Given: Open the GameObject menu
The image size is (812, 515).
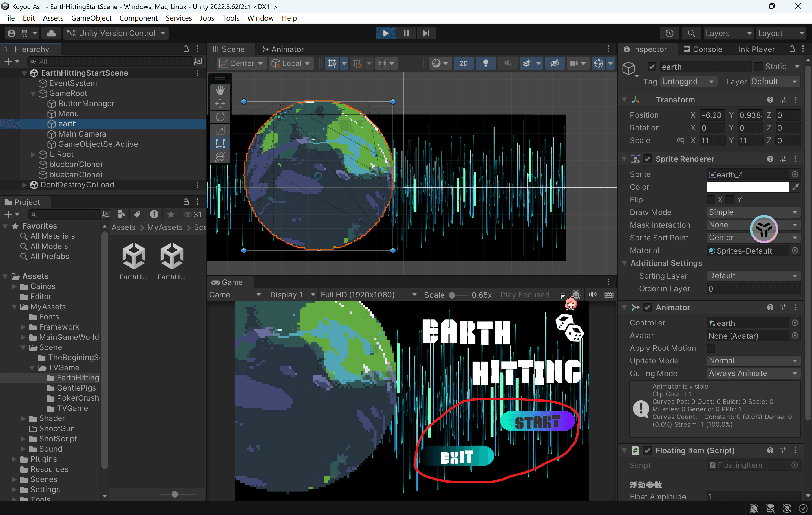Looking at the screenshot, I should (91, 18).
